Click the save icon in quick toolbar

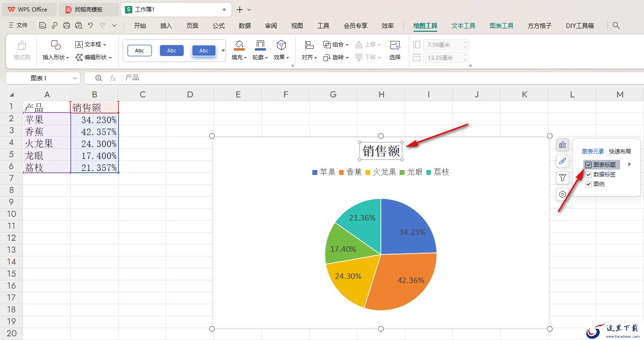tap(43, 26)
